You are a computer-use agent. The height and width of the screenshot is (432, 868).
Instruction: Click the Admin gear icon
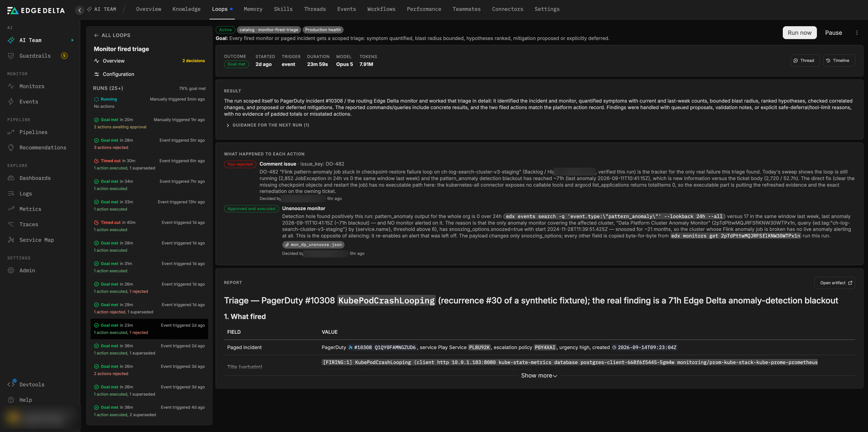pyautogui.click(x=11, y=270)
